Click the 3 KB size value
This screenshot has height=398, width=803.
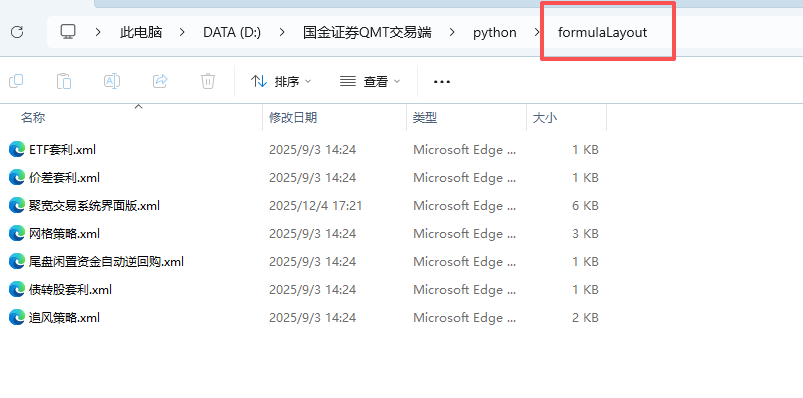585,234
